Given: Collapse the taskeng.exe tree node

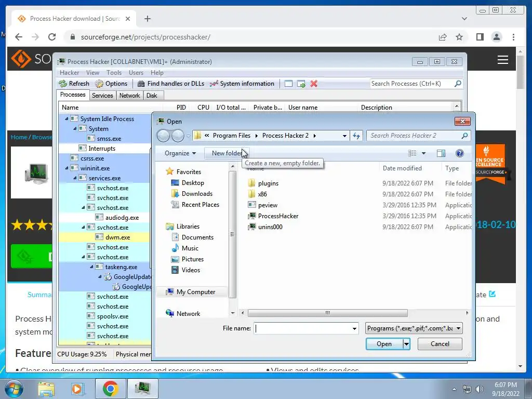Looking at the screenshot, I should pos(91,267).
